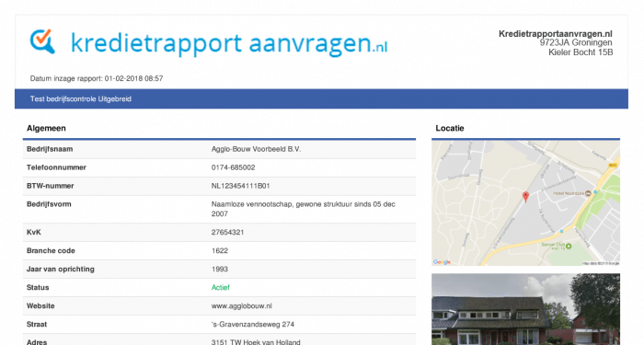Click the green Actief status value

(221, 287)
